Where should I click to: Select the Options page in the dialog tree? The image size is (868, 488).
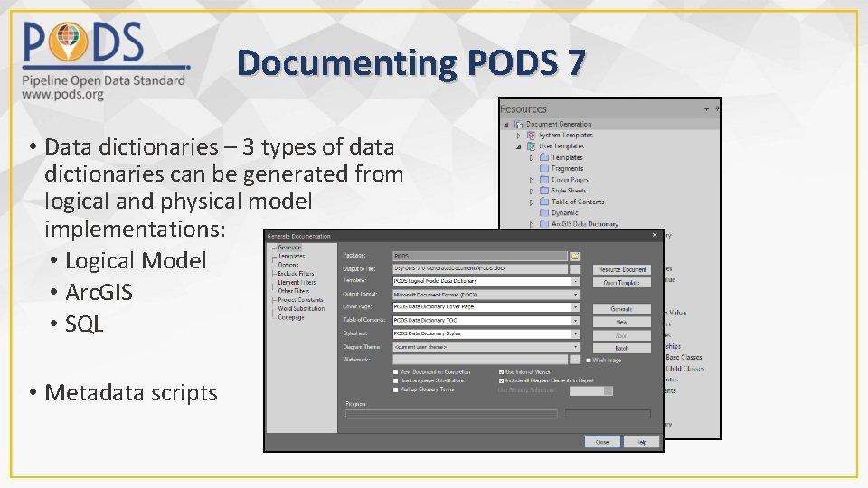[288, 265]
